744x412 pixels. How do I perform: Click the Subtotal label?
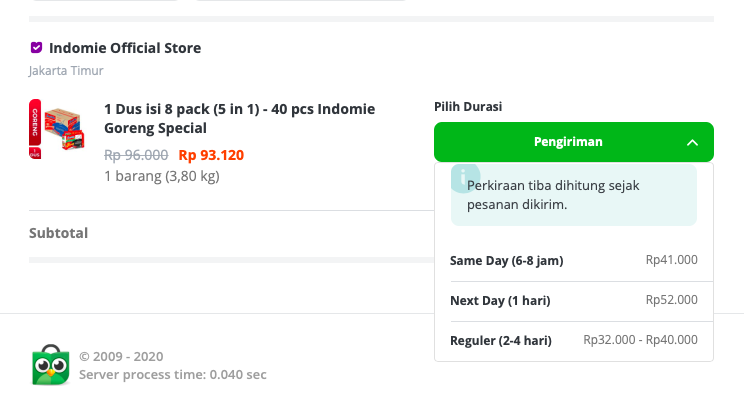pos(58,233)
